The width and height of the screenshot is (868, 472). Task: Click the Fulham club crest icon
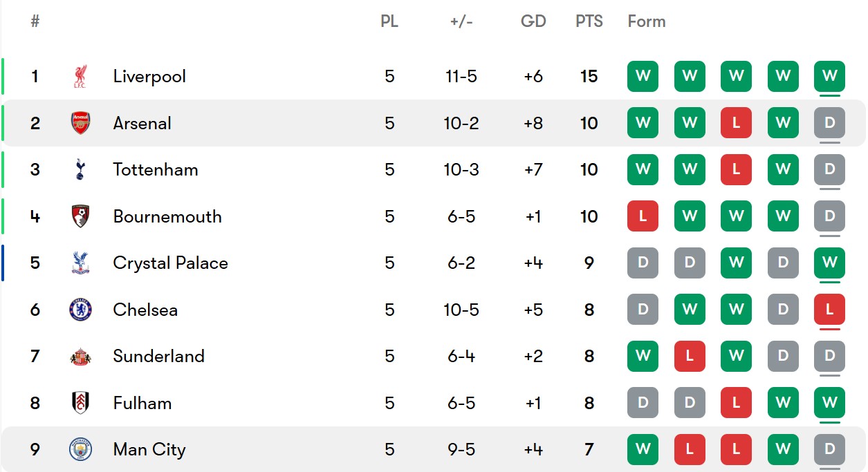pos(80,403)
